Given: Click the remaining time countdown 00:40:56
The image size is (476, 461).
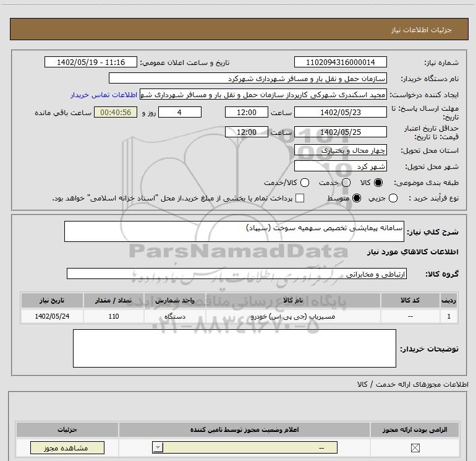Looking at the screenshot, I should click(x=116, y=112).
